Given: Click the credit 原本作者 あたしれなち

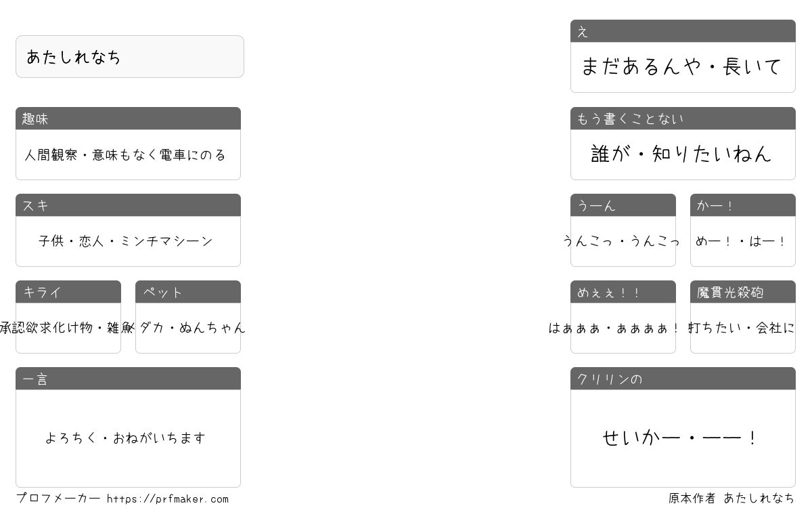Looking at the screenshot, I should (731, 499).
